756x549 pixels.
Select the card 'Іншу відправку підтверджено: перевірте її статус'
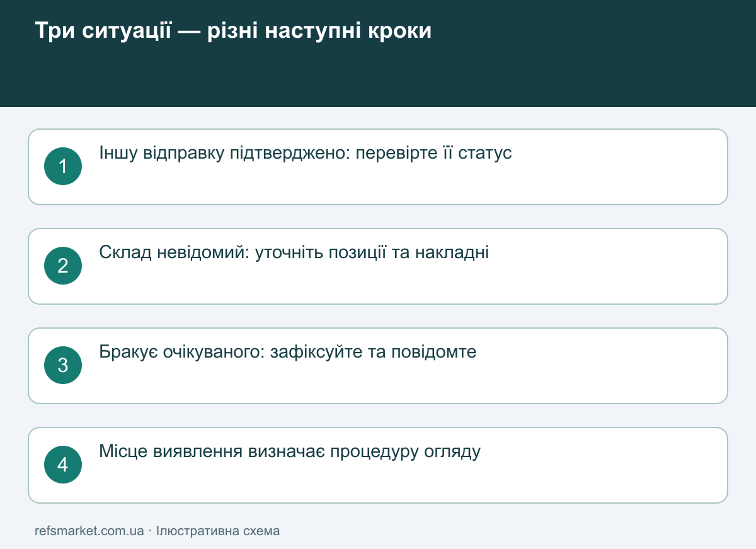pyautogui.click(x=378, y=167)
